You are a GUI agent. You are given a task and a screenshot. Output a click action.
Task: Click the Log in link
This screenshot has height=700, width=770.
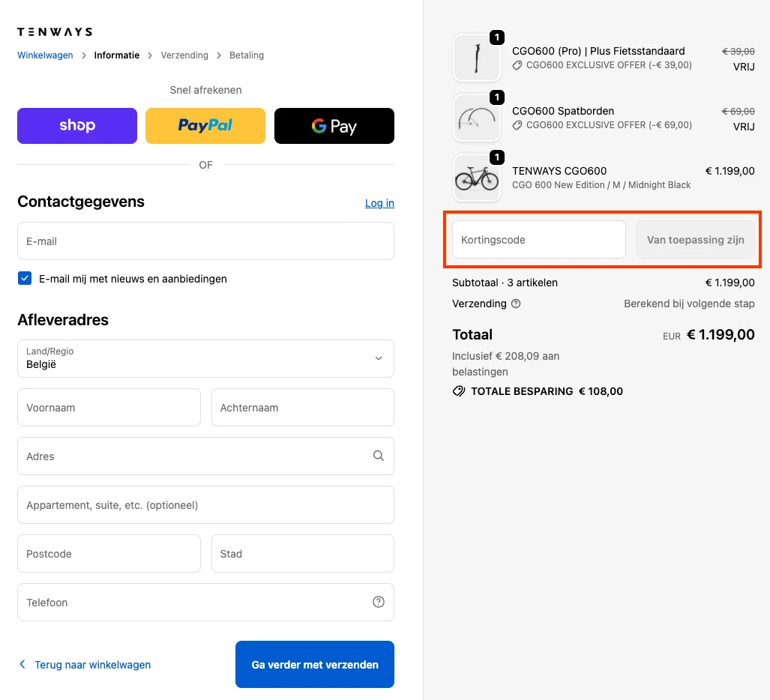coord(379,203)
